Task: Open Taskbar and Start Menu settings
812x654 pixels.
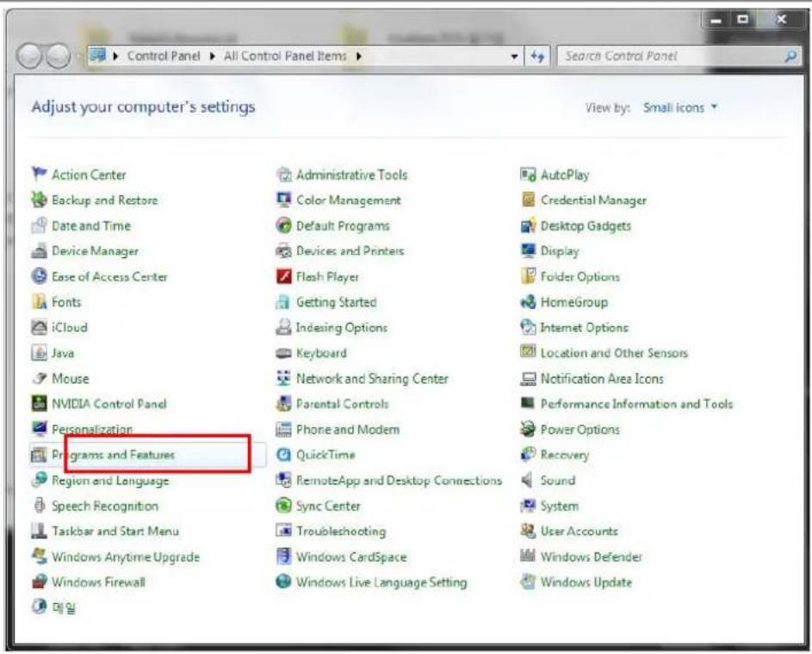Action: pyautogui.click(x=115, y=531)
